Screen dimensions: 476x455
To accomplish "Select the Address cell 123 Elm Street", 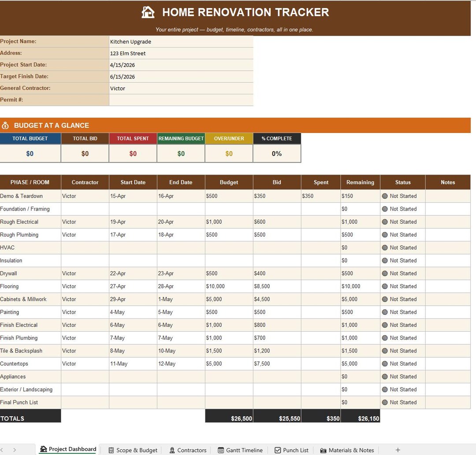I will point(181,53).
